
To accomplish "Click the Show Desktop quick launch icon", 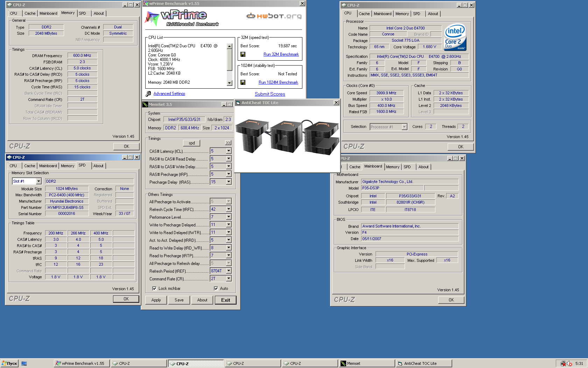I will pos(24,363).
